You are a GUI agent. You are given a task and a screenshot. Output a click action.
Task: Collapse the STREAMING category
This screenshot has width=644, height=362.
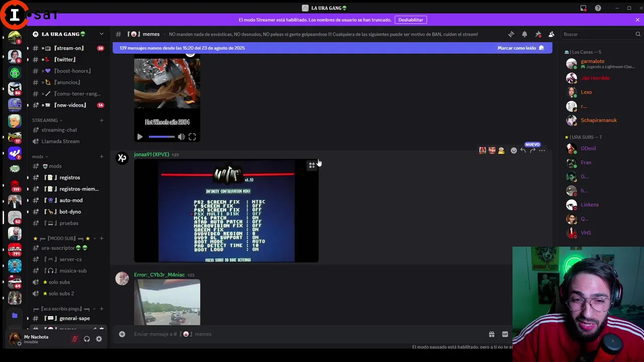click(x=47, y=120)
